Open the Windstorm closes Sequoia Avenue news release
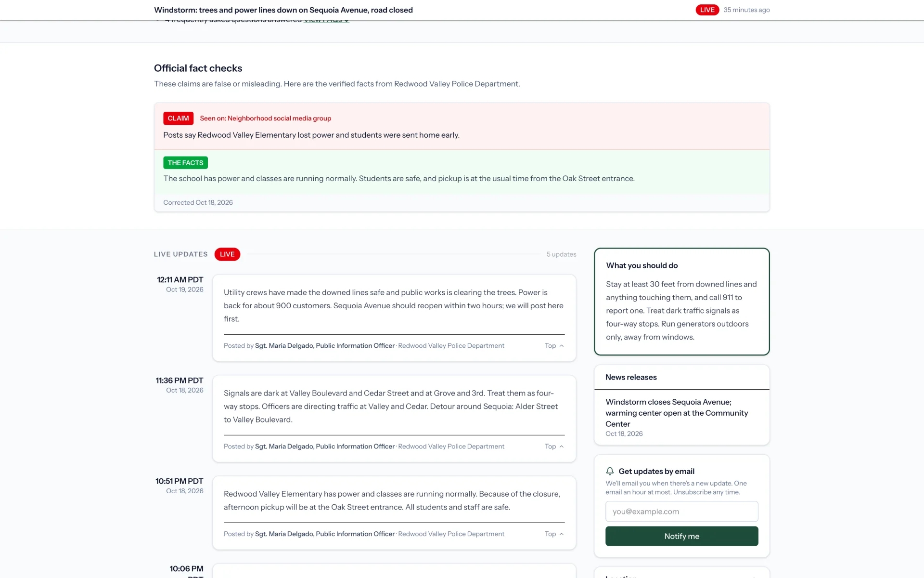 coord(677,413)
